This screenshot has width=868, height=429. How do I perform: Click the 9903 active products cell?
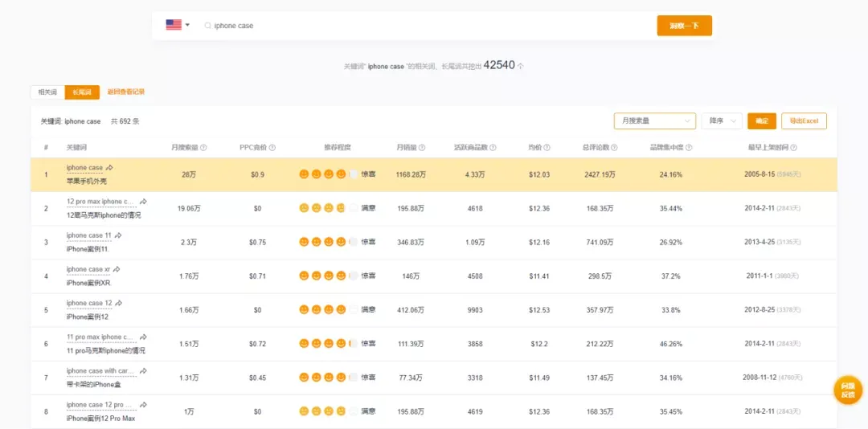(x=475, y=310)
